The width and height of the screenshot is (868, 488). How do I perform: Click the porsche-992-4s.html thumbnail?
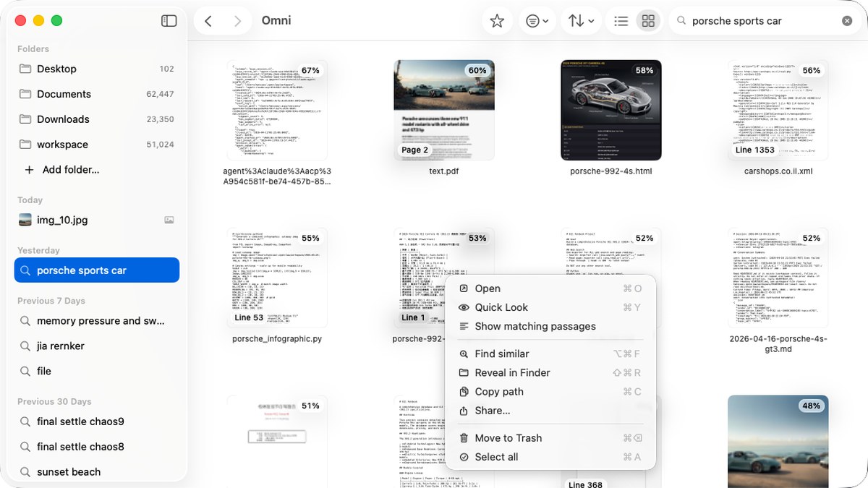(611, 110)
